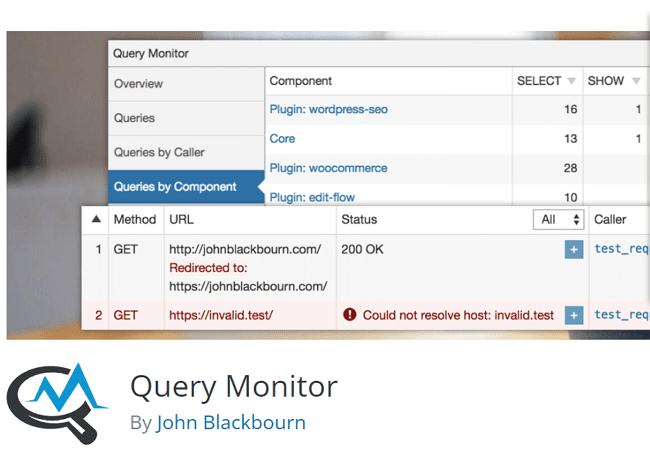
Task: Click the URL column header
Action: [x=181, y=219]
